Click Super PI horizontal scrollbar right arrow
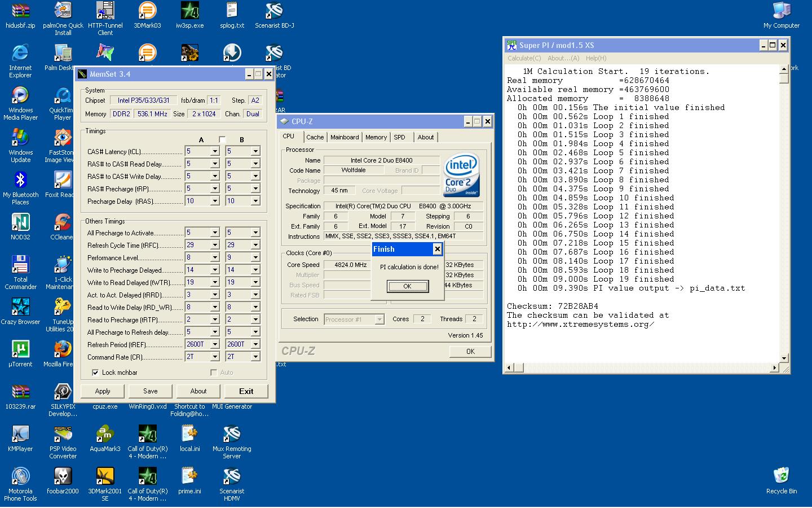812x508 pixels. [x=774, y=367]
